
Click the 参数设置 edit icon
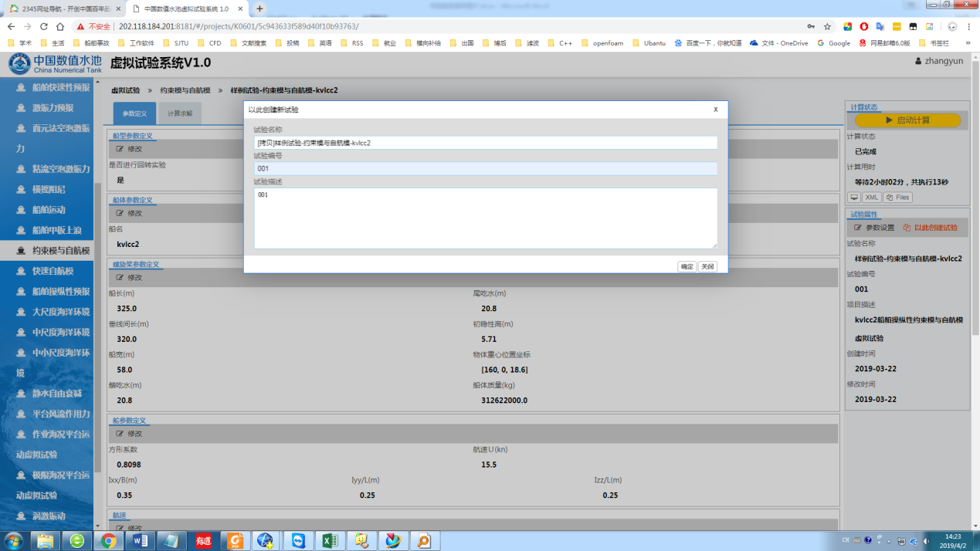(x=858, y=228)
